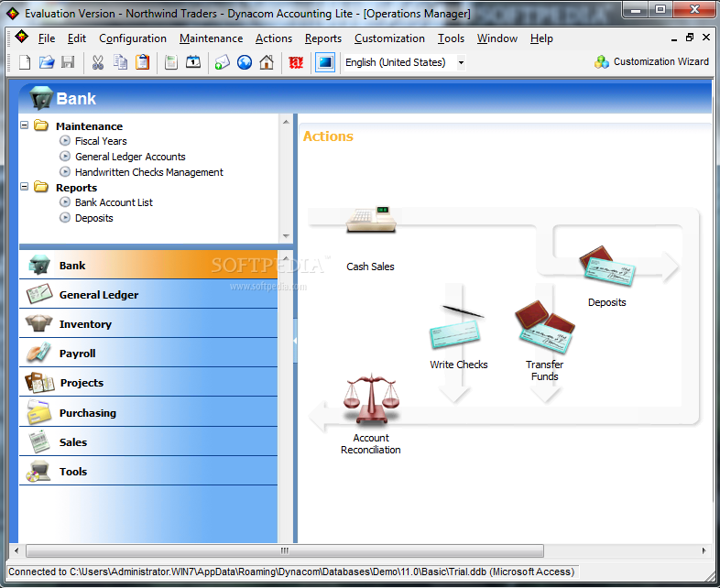Click the Paste clipboard icon
Viewport: 720px width, 588px height.
[143, 62]
